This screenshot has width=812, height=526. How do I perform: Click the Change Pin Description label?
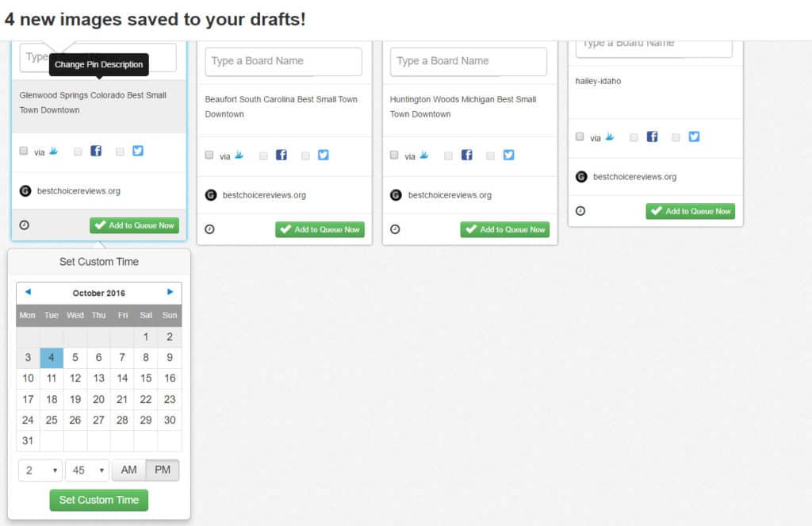click(98, 66)
